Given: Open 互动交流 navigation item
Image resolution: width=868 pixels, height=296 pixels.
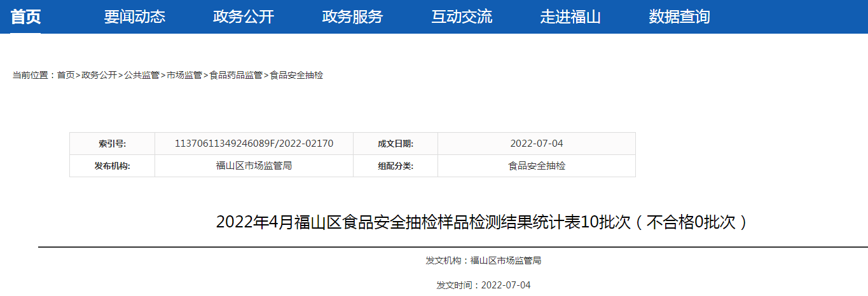Looking at the screenshot, I should (462, 17).
